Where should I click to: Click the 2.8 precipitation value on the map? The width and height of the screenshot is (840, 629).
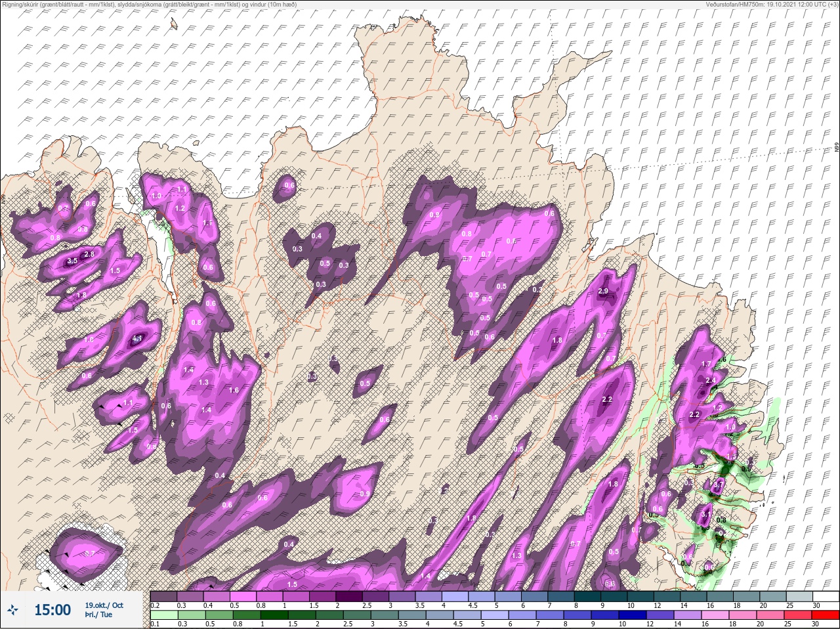click(x=90, y=254)
